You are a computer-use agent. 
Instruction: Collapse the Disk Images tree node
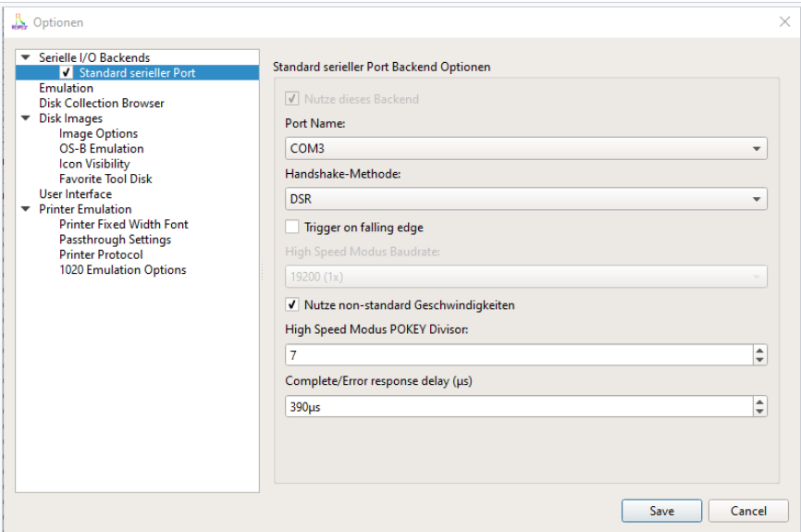coord(26,119)
